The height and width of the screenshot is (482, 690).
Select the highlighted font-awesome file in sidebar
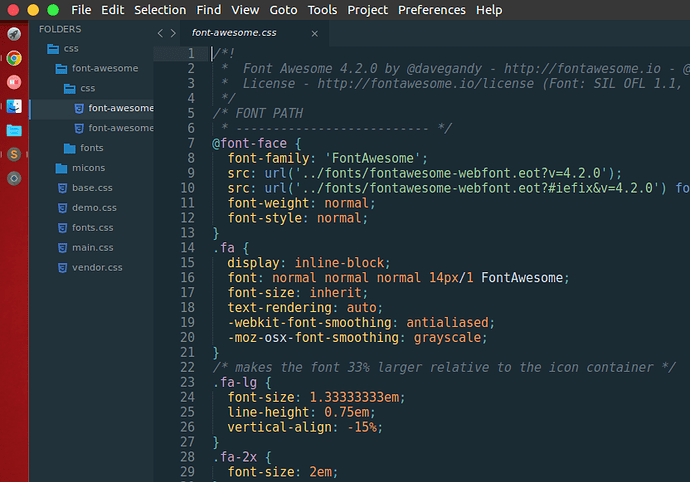(92, 108)
